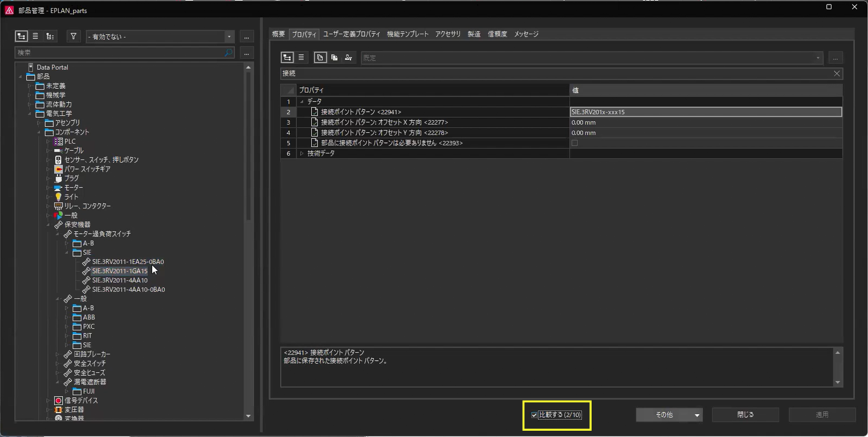868x437 pixels.
Task: Click the 信号デバイス red signal icon
Action: (58, 401)
